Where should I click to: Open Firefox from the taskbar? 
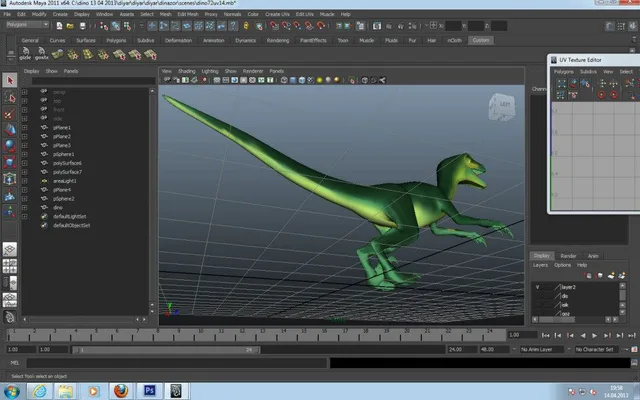tap(121, 391)
